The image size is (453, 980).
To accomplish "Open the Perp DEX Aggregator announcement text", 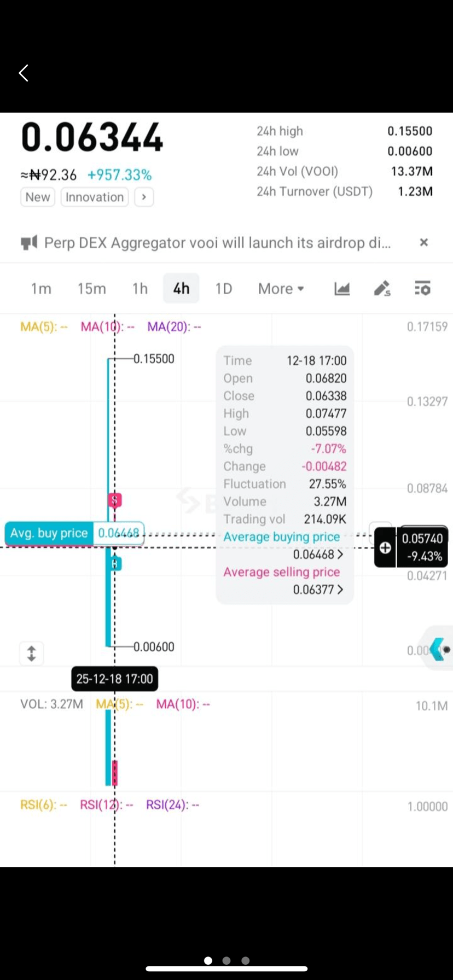I will tap(217, 242).
